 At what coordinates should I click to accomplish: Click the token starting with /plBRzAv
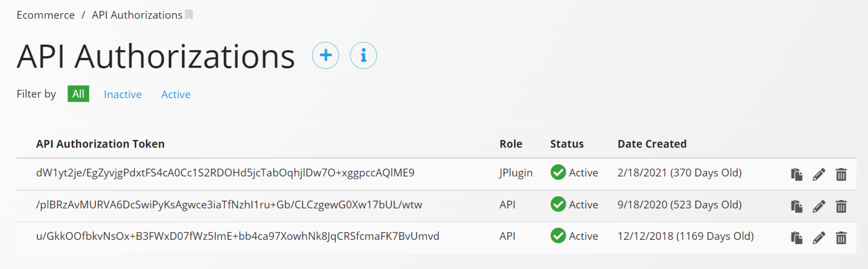click(229, 205)
